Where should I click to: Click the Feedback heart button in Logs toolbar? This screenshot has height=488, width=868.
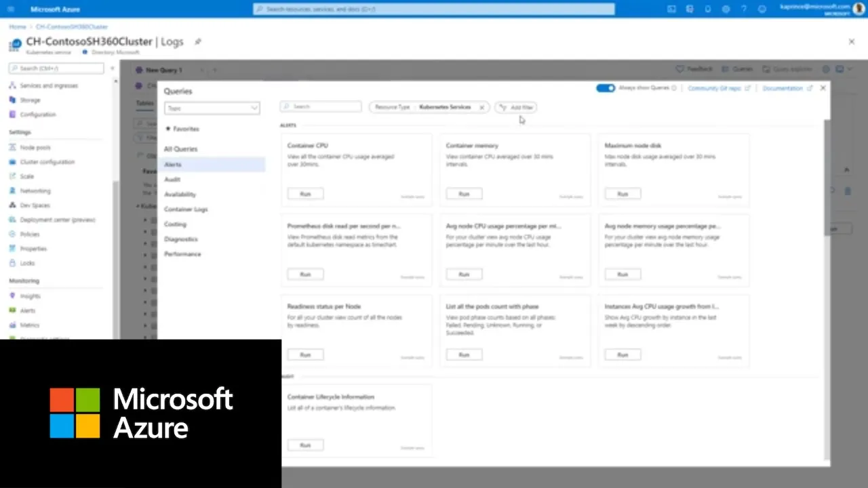coord(694,69)
